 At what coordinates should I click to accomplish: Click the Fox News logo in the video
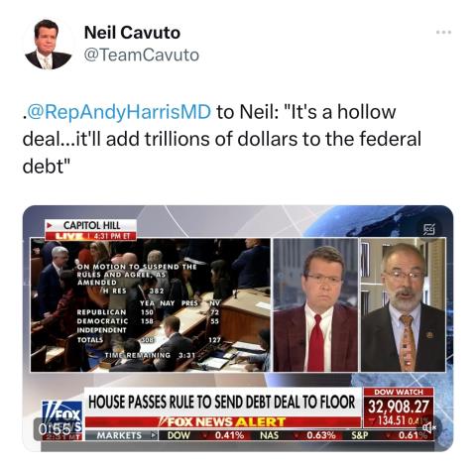(62, 419)
